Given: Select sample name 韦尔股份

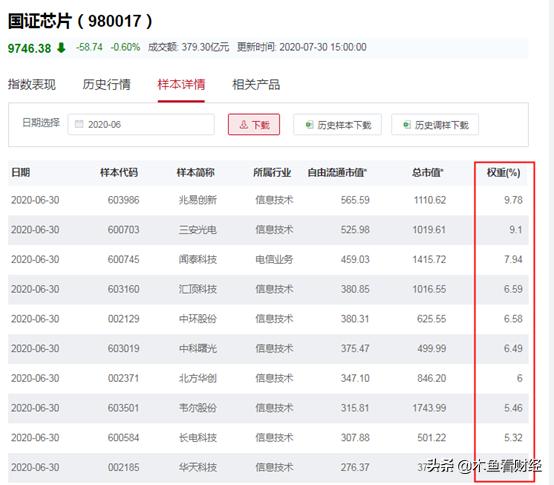Looking at the screenshot, I should [198, 408].
